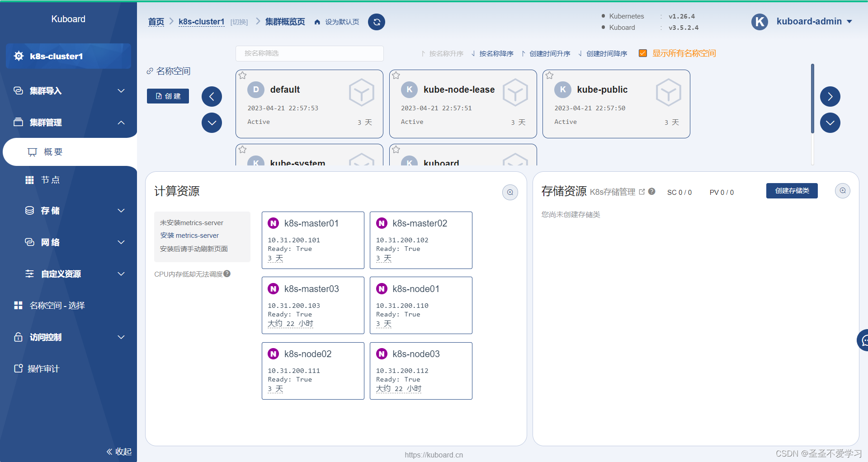Click help icon next to CPU内存低却无法调度
Viewport: 868px width, 462px height.
(x=227, y=273)
